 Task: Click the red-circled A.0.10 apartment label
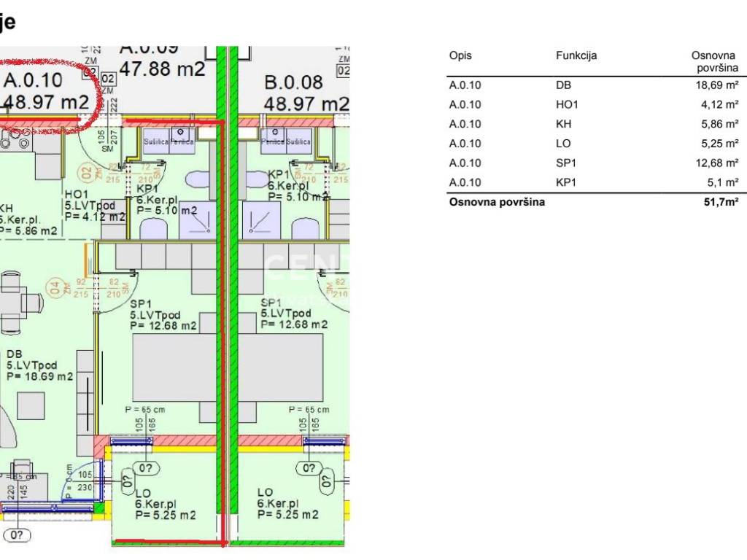47,91
